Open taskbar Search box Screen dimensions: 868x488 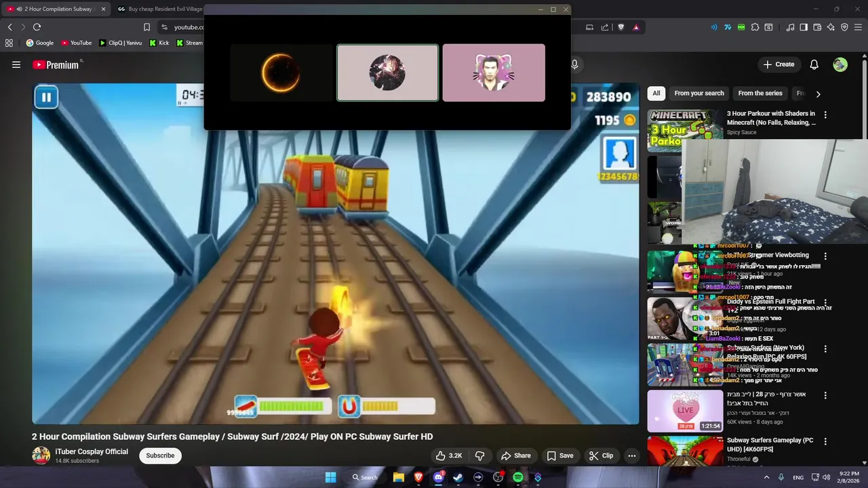click(x=365, y=477)
